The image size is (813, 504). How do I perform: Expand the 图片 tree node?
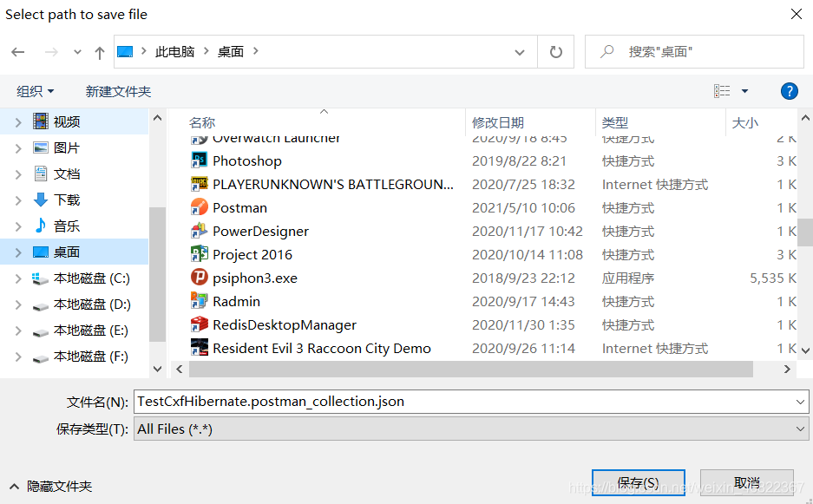[x=18, y=148]
